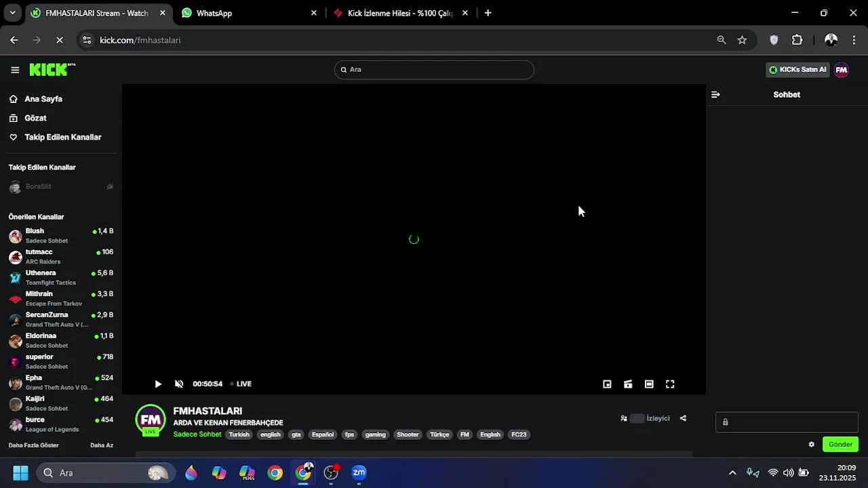This screenshot has height=488, width=868.
Task: Click the share stream icon
Action: coord(683,418)
